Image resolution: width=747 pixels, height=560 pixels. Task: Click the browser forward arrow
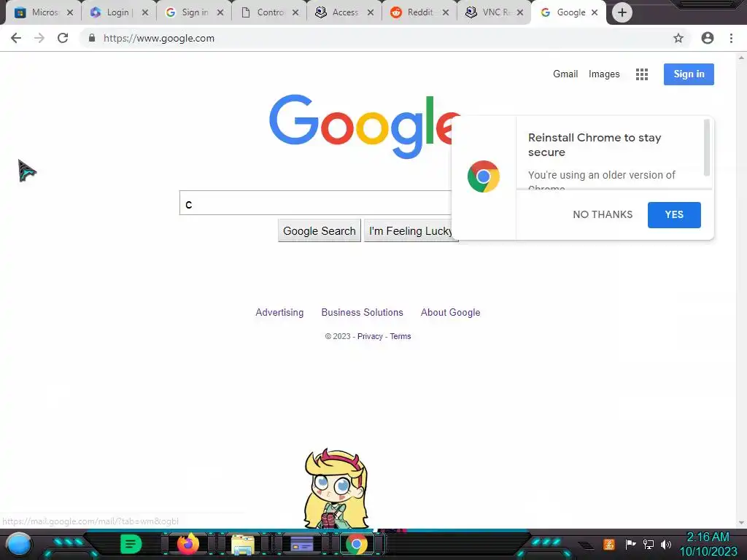coord(39,38)
